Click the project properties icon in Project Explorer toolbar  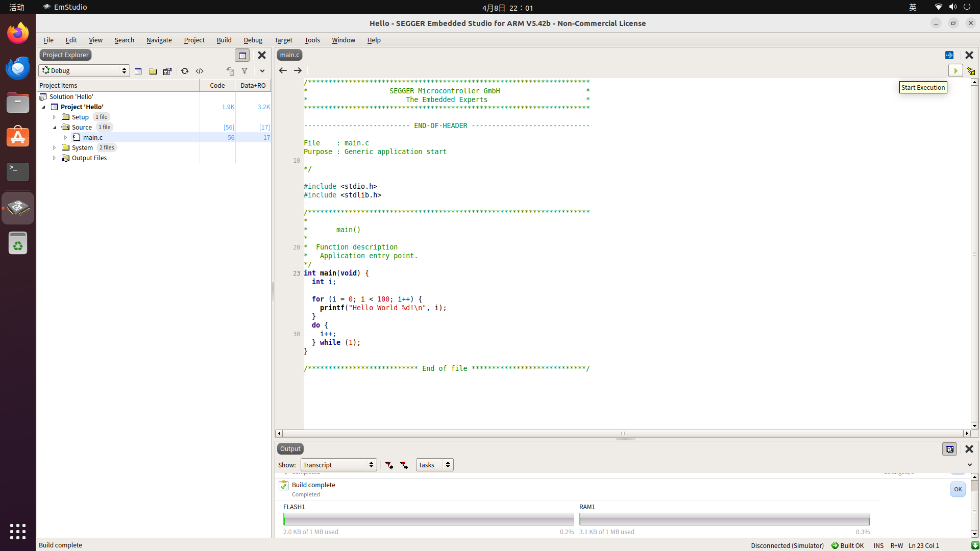click(167, 71)
